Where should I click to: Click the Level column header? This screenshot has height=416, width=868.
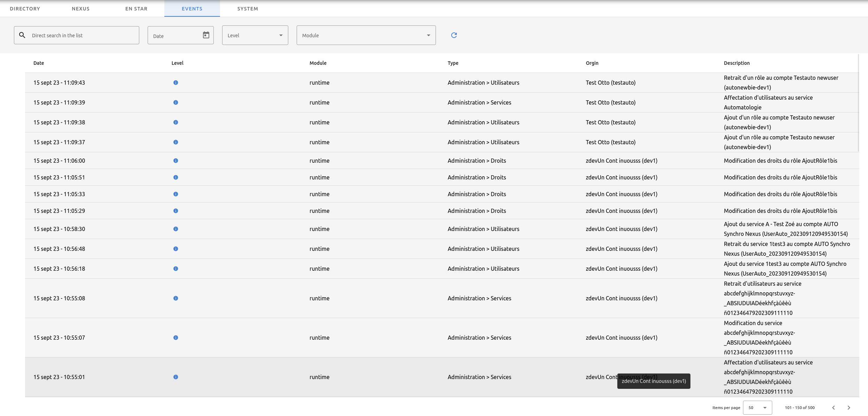pos(178,63)
